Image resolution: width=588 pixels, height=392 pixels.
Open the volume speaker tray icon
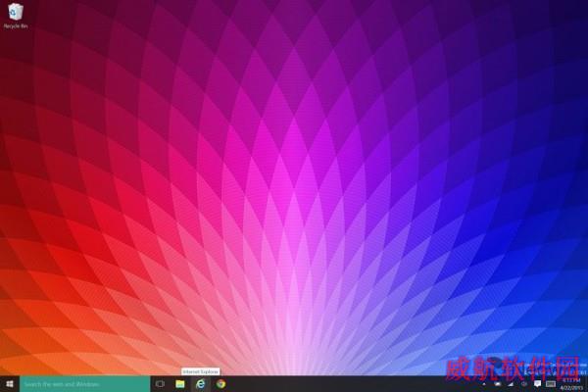point(524,384)
